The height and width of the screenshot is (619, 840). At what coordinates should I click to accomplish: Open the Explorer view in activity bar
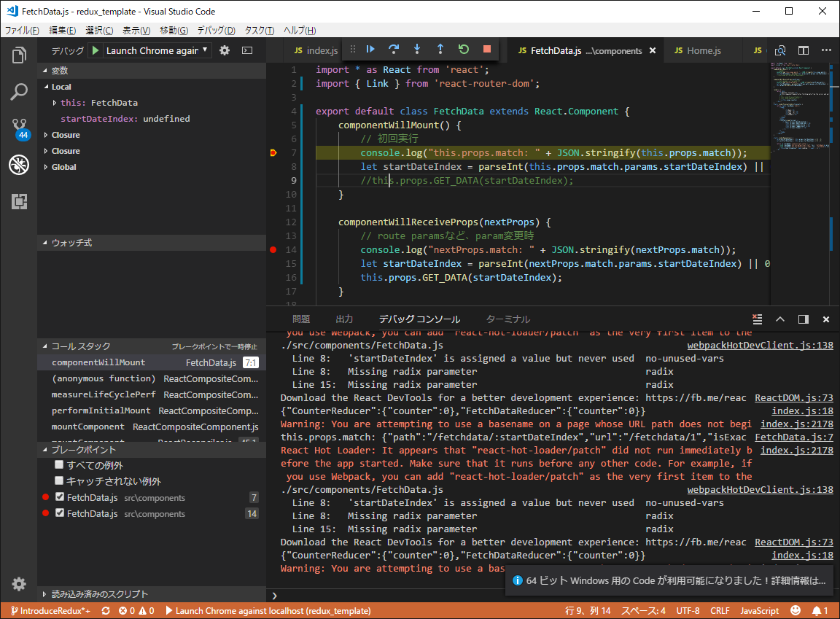click(x=19, y=55)
